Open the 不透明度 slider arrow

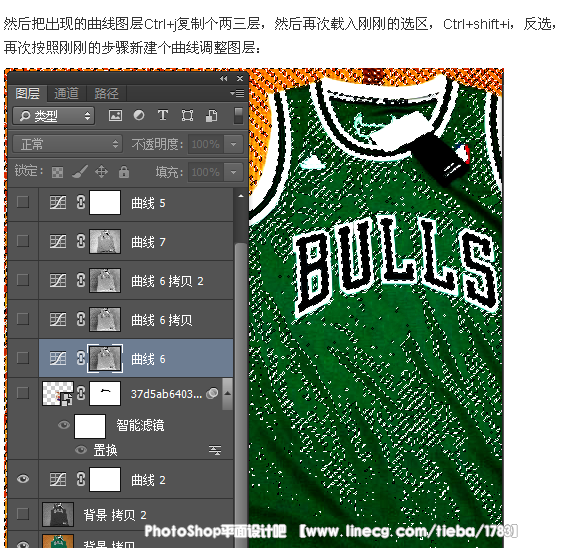234,144
